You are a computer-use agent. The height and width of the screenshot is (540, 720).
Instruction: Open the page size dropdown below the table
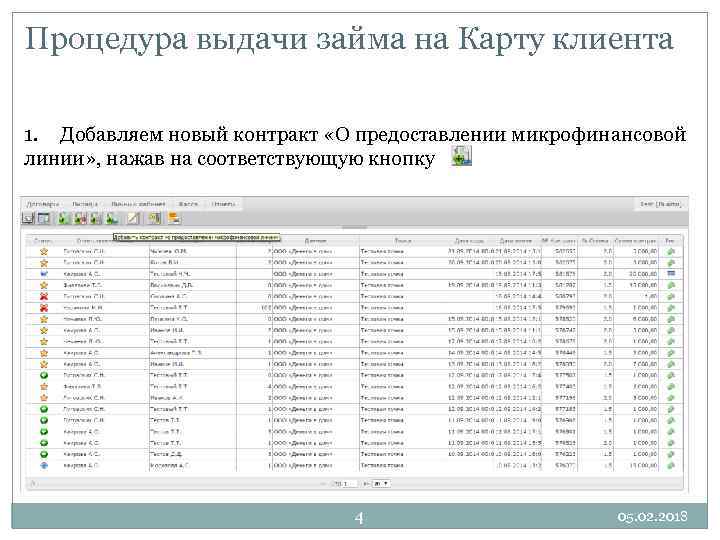pos(381,484)
